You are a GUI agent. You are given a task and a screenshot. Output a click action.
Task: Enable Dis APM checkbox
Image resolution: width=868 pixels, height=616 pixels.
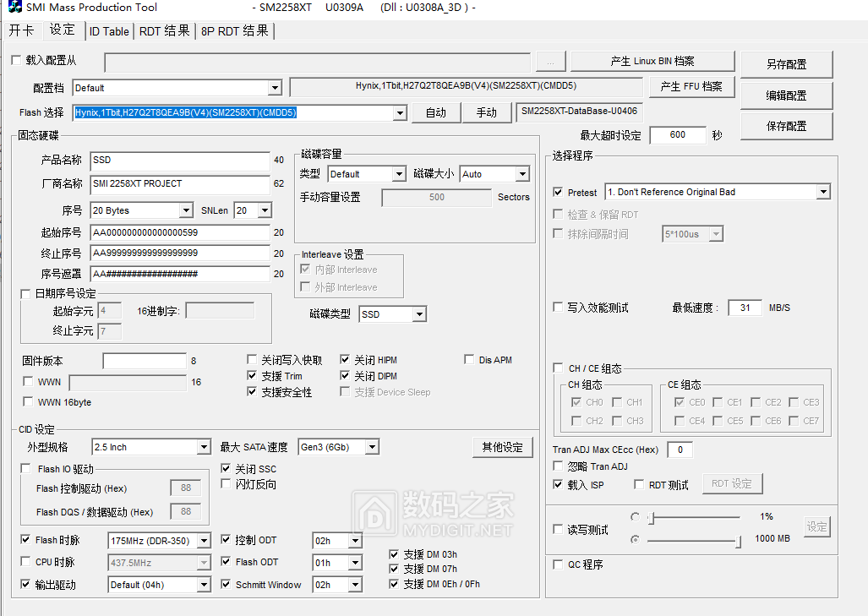pyautogui.click(x=469, y=360)
